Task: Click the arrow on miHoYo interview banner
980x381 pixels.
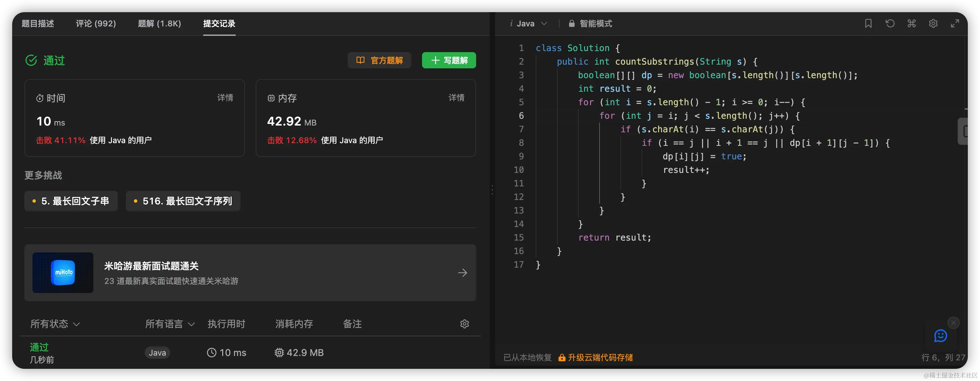Action: pyautogui.click(x=463, y=273)
